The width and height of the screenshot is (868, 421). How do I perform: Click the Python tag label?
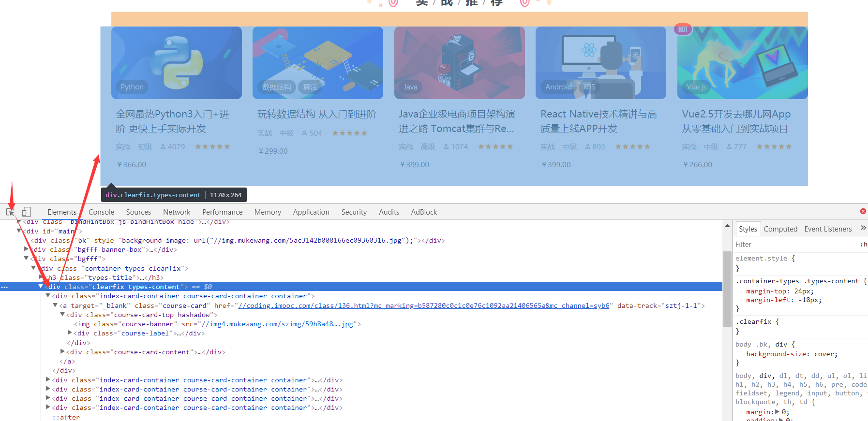click(132, 87)
